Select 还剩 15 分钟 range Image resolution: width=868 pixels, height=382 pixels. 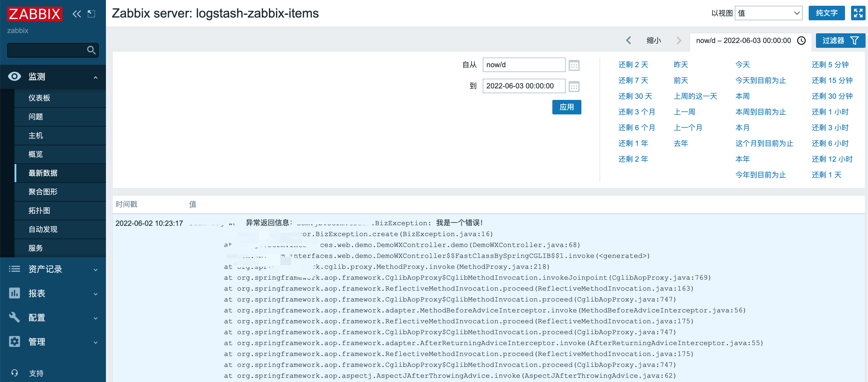coord(832,81)
